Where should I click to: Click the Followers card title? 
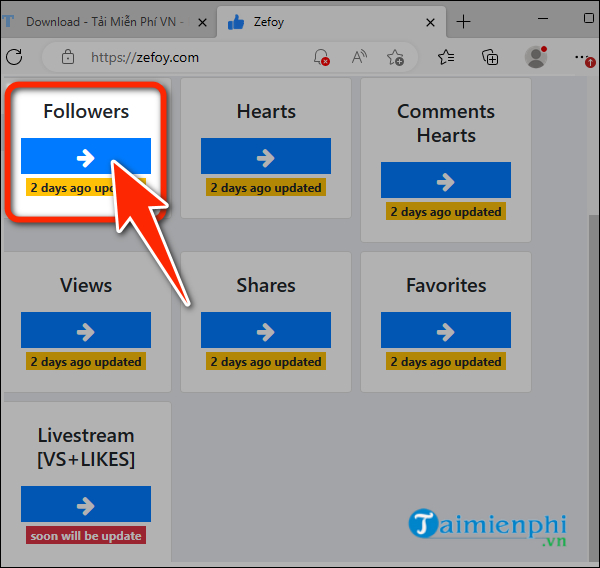coord(86,111)
